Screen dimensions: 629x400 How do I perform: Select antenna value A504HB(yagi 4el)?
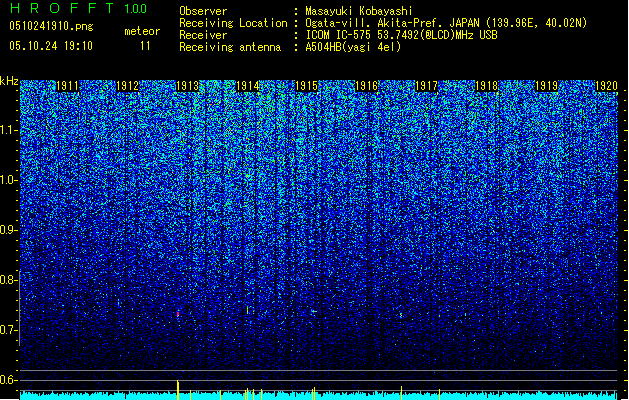click(353, 47)
